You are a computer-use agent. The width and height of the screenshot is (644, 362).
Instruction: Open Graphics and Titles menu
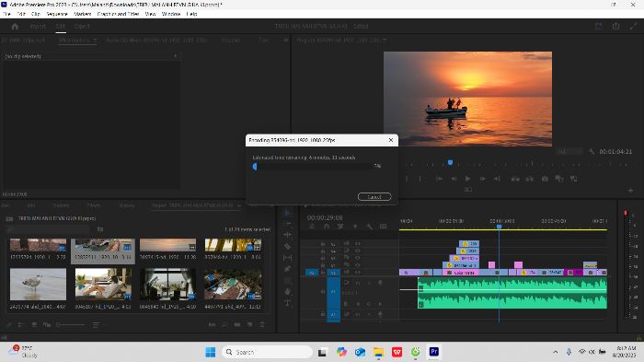pyautogui.click(x=118, y=14)
